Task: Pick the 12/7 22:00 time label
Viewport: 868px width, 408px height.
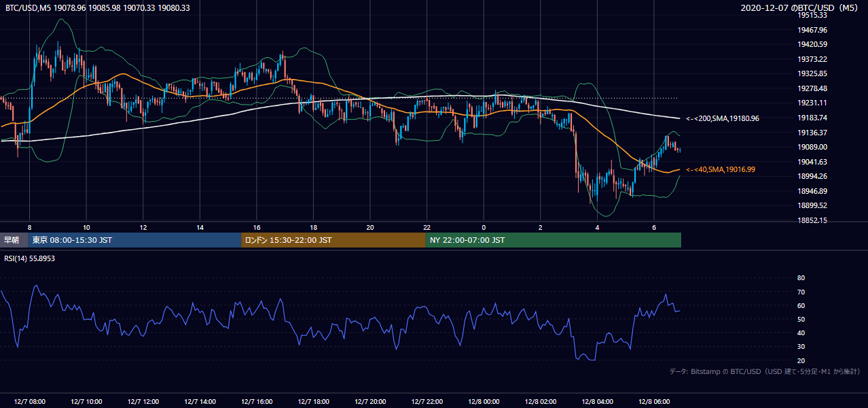Action: tap(427, 402)
